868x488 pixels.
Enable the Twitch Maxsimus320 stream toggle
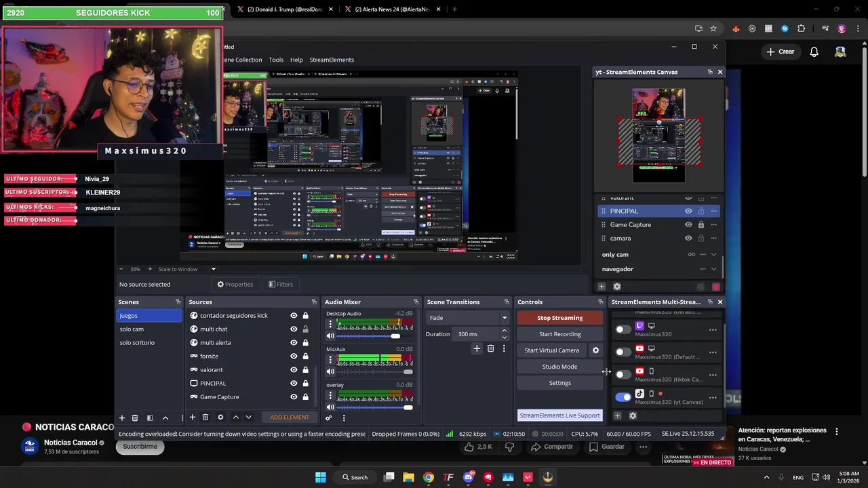(623, 329)
